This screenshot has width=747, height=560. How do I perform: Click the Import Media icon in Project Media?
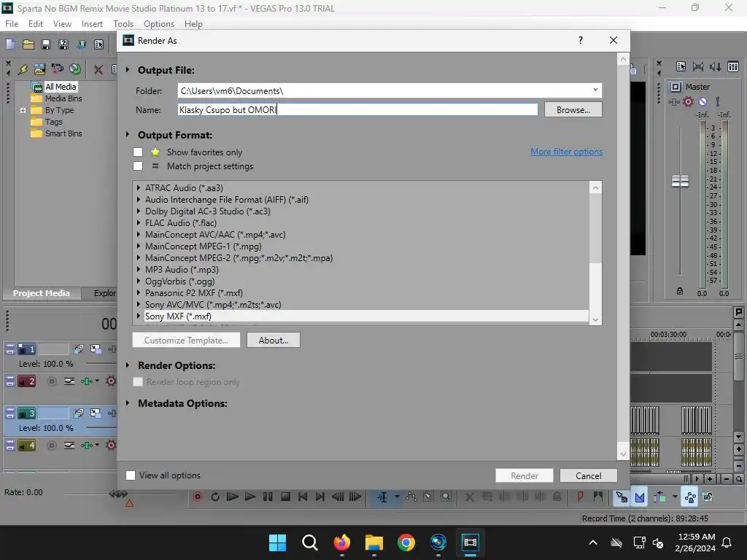(x=39, y=69)
